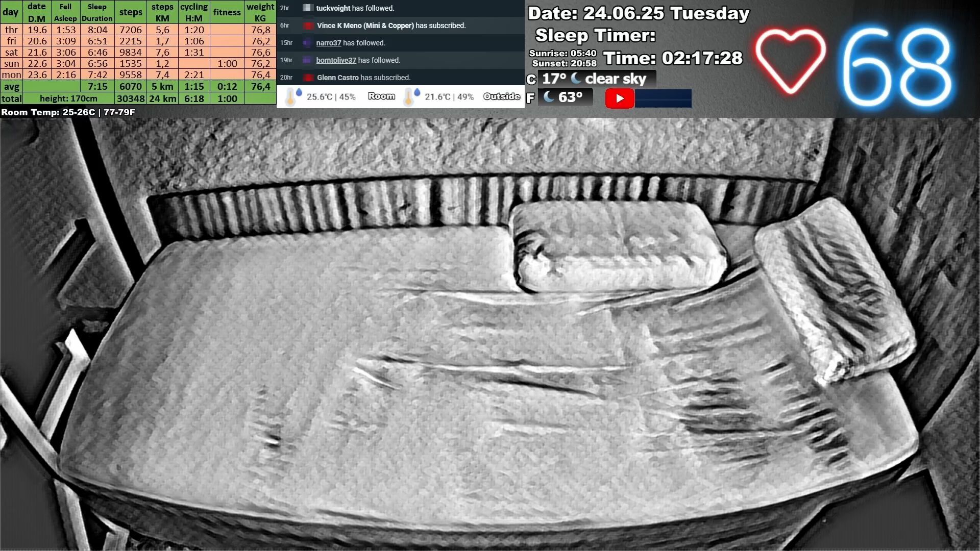Select the Glenn Castro has subscribed entry
The image size is (980, 551).
click(401, 78)
